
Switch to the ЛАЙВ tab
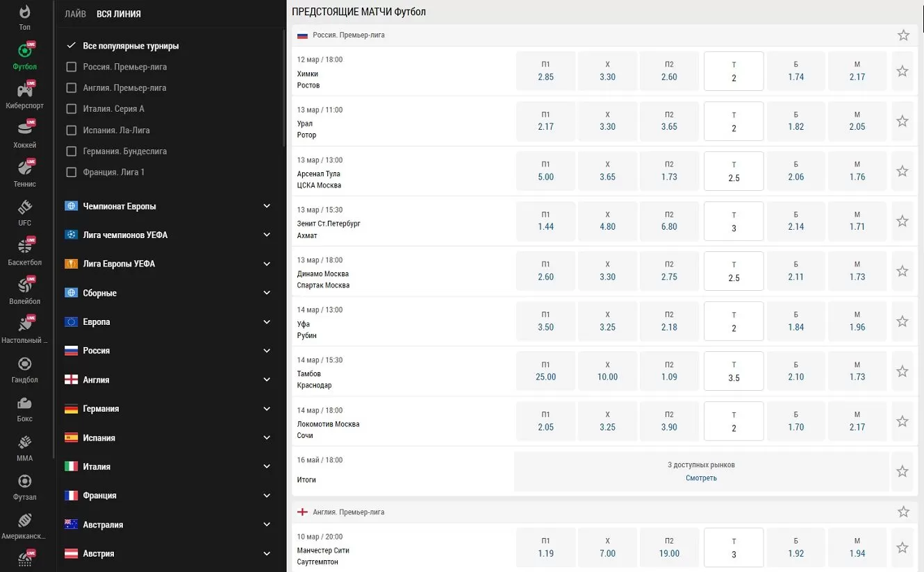(x=75, y=14)
